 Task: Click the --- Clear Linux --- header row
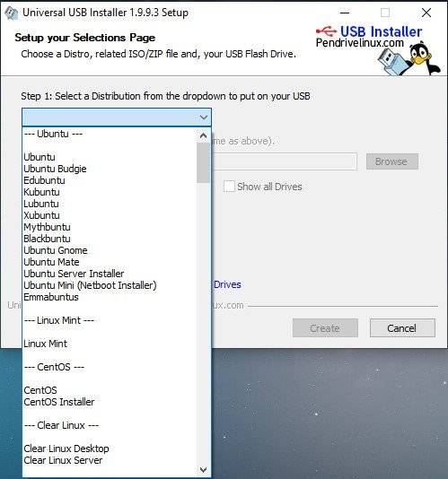pyautogui.click(x=110, y=425)
